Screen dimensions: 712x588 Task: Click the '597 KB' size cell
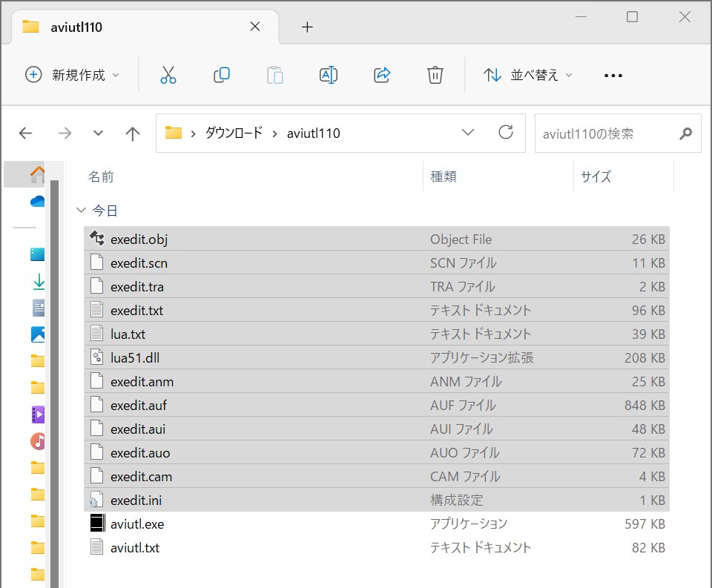pos(645,524)
